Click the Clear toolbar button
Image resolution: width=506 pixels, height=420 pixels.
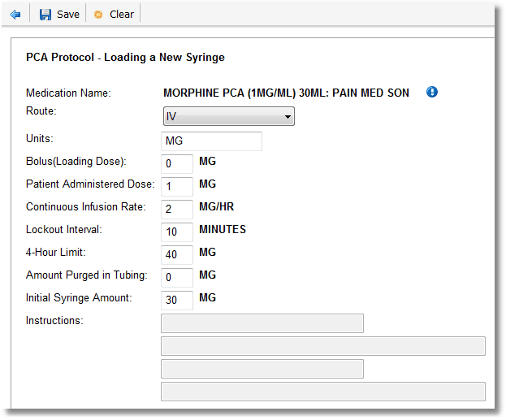pyautogui.click(x=113, y=15)
